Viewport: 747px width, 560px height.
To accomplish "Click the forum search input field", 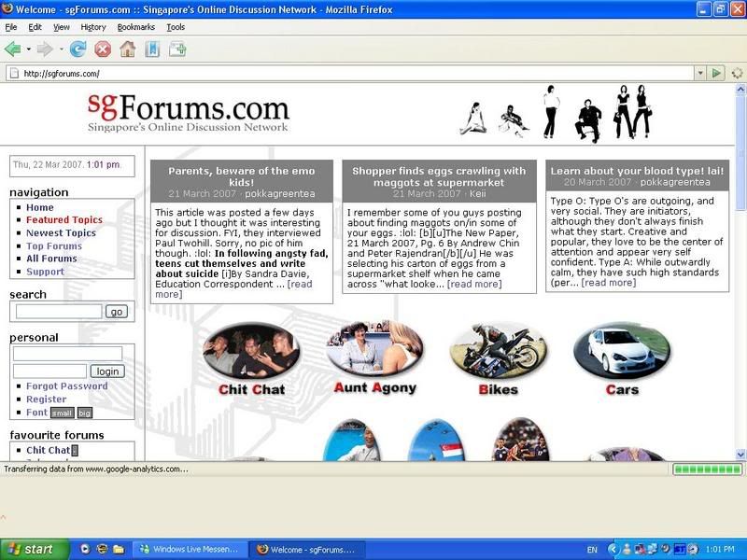I will click(59, 312).
